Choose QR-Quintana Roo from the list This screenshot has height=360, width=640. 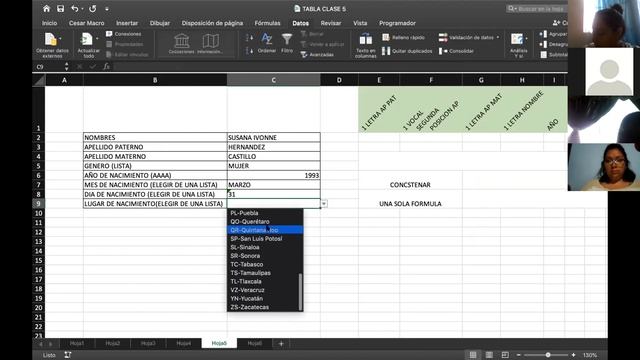pyautogui.click(x=265, y=230)
